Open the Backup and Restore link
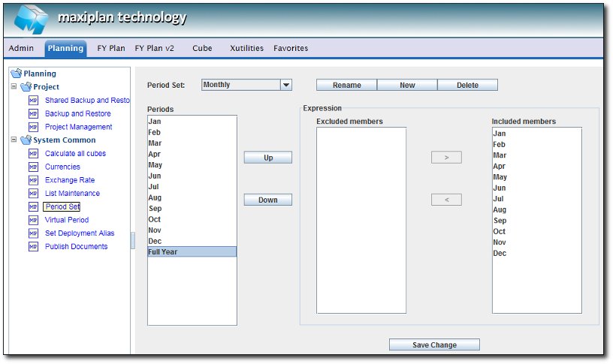This screenshot has width=613, height=364. [x=77, y=114]
